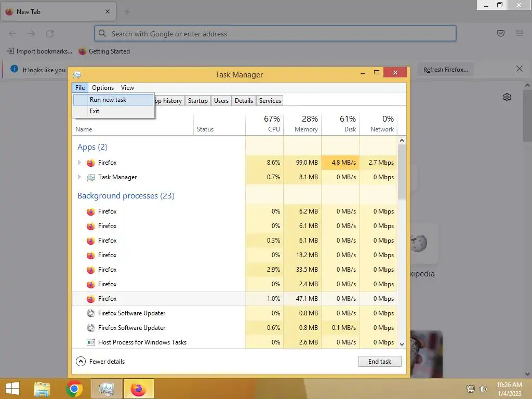Image resolution: width=532 pixels, height=399 pixels.
Task: Open the Windows Start button
Action: (x=12, y=389)
